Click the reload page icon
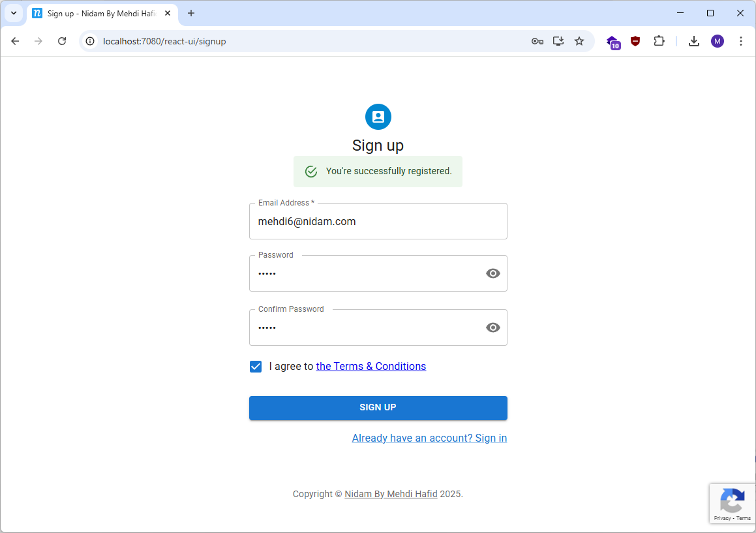The image size is (756, 533). tap(62, 41)
